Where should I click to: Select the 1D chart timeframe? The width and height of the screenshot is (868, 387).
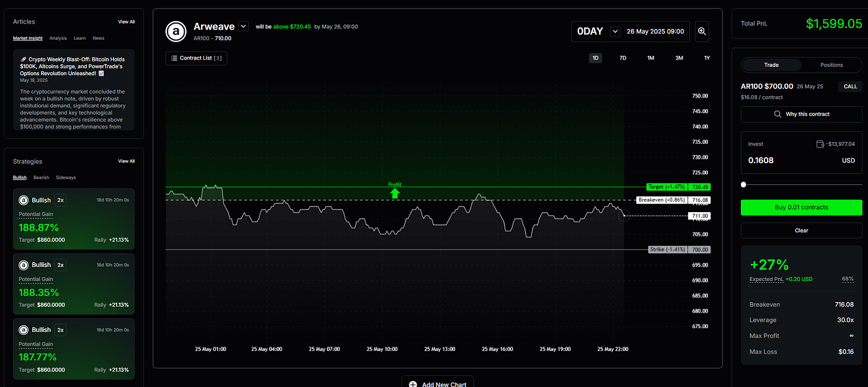coord(596,58)
